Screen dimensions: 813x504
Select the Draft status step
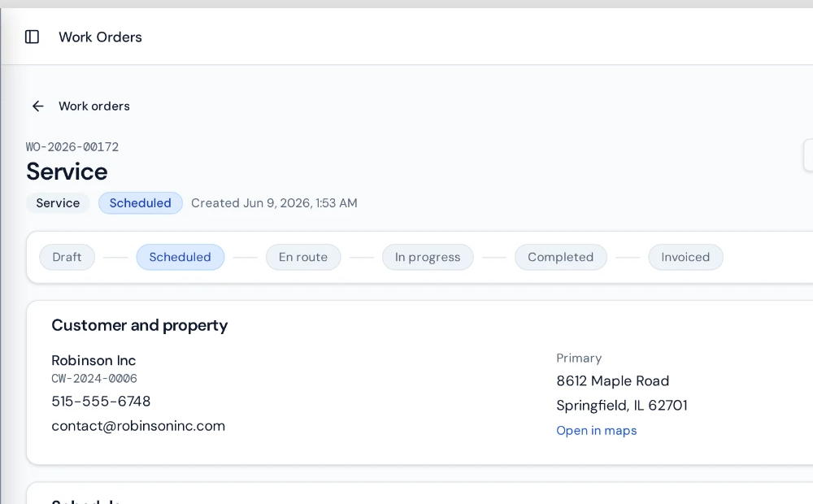(67, 257)
